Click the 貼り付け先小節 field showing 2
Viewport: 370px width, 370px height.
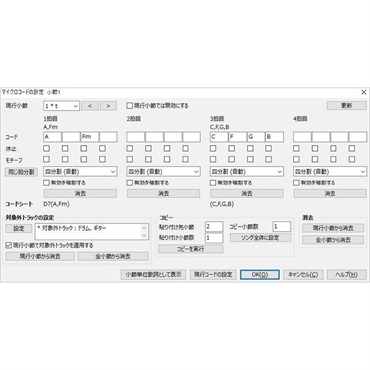(214, 227)
